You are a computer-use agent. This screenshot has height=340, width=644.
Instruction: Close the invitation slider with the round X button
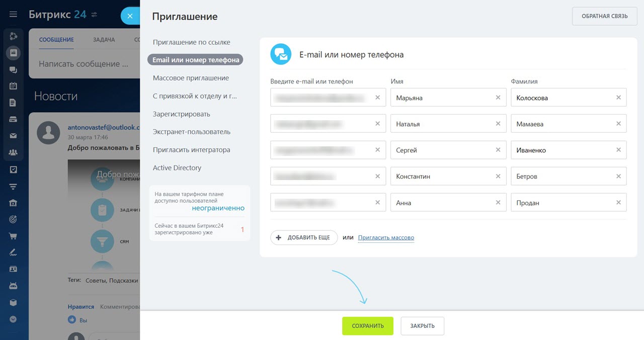(x=130, y=16)
